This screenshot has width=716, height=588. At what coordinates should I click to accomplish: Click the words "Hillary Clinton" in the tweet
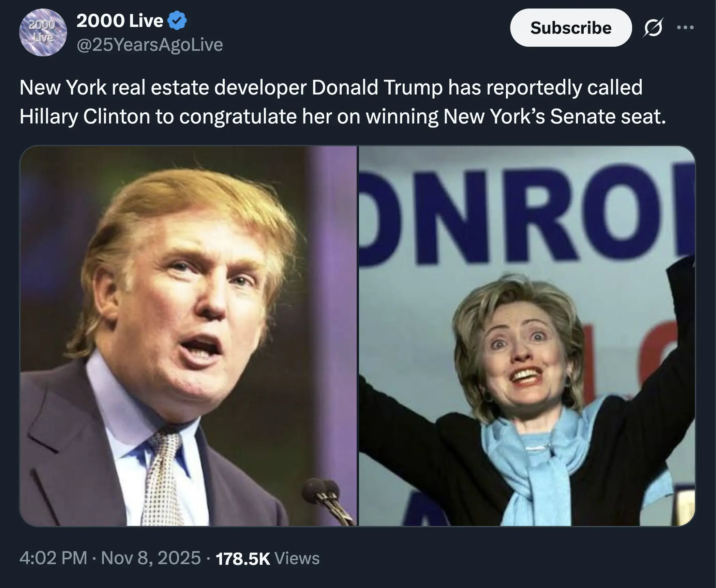click(85, 117)
